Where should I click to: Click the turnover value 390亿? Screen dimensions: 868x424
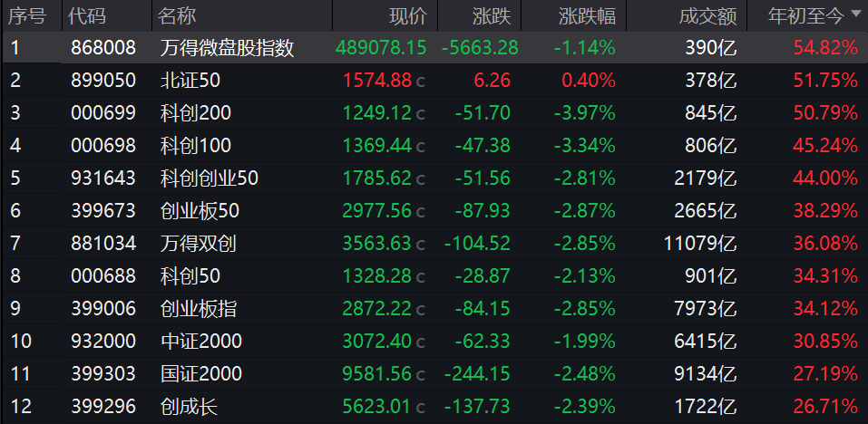point(711,48)
